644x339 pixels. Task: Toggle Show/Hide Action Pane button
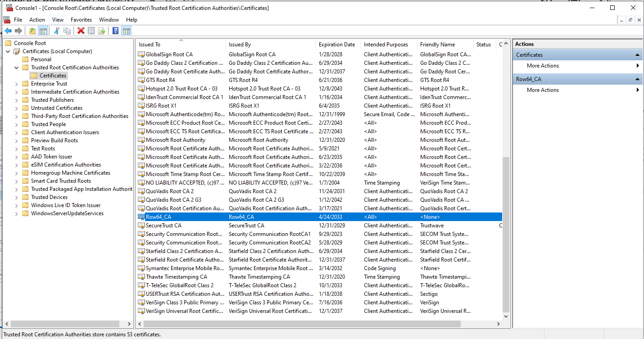(127, 31)
